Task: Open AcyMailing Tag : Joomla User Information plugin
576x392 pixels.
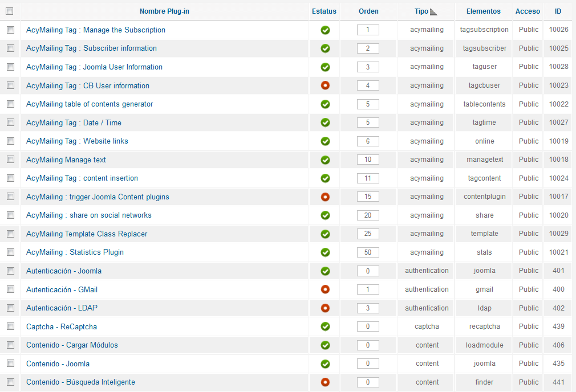Action: (x=94, y=67)
